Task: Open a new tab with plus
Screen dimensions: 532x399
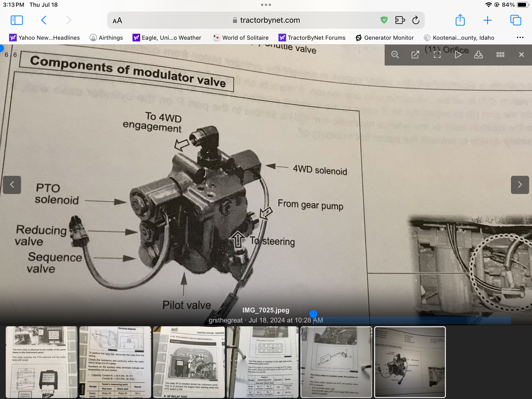Action: click(x=488, y=20)
